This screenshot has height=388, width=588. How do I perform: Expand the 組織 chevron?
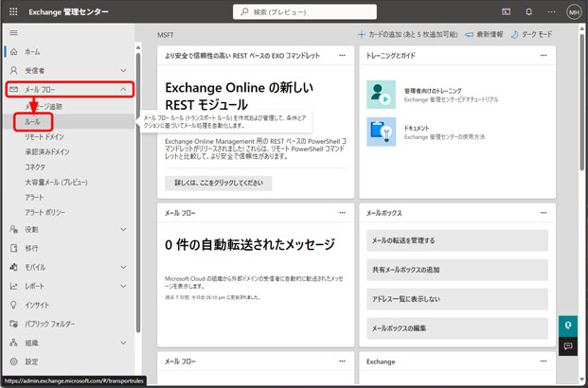tap(123, 343)
